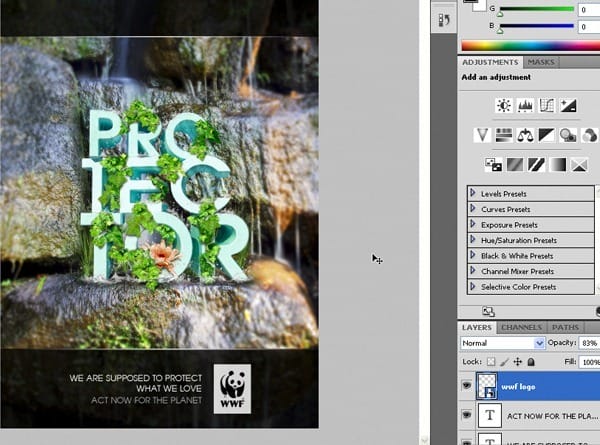Hide the wwf logo layer
Screen dimensions: 600x445
466,385
